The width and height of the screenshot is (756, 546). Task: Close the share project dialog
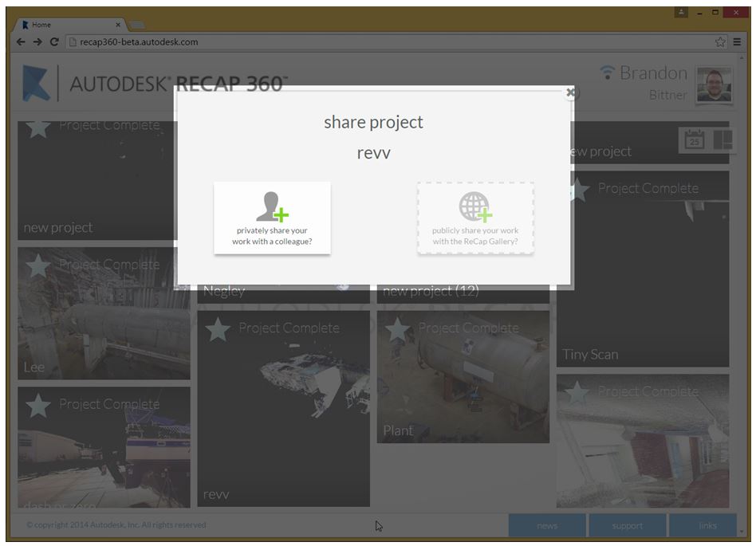570,92
